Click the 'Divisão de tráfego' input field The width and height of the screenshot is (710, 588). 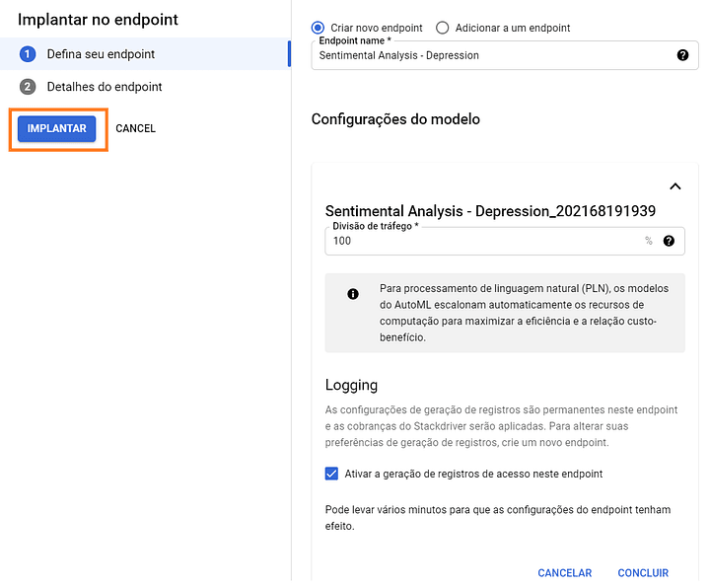(x=483, y=241)
